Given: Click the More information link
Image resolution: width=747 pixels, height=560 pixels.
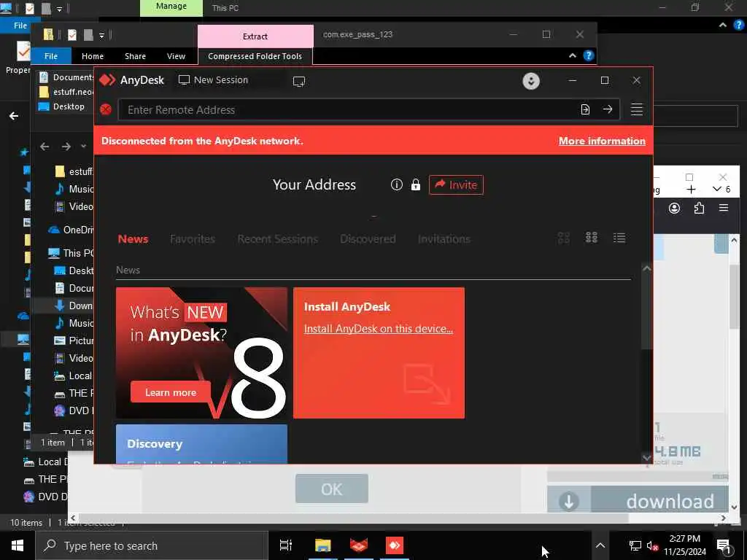Looking at the screenshot, I should coord(602,141).
